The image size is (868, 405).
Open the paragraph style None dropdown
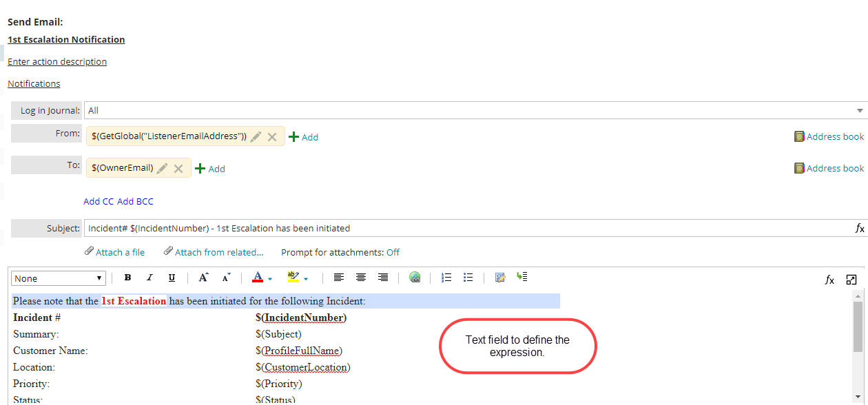pyautogui.click(x=59, y=278)
